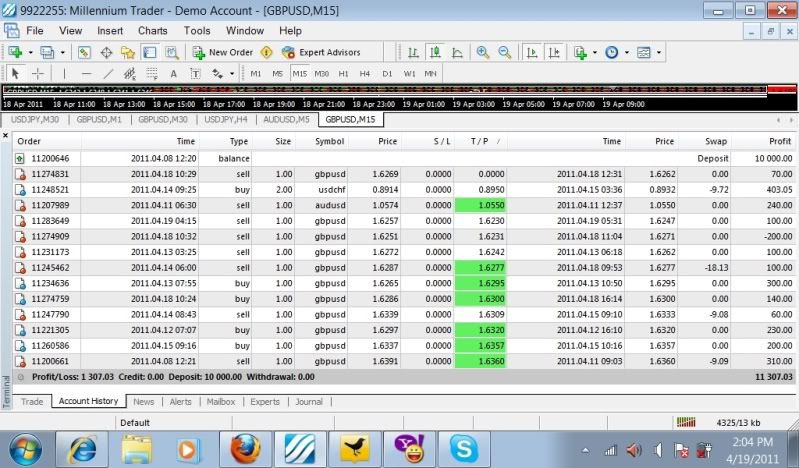Click the Zoom Out magnifier icon
Image resolution: width=799 pixels, height=468 pixels.
[x=504, y=52]
